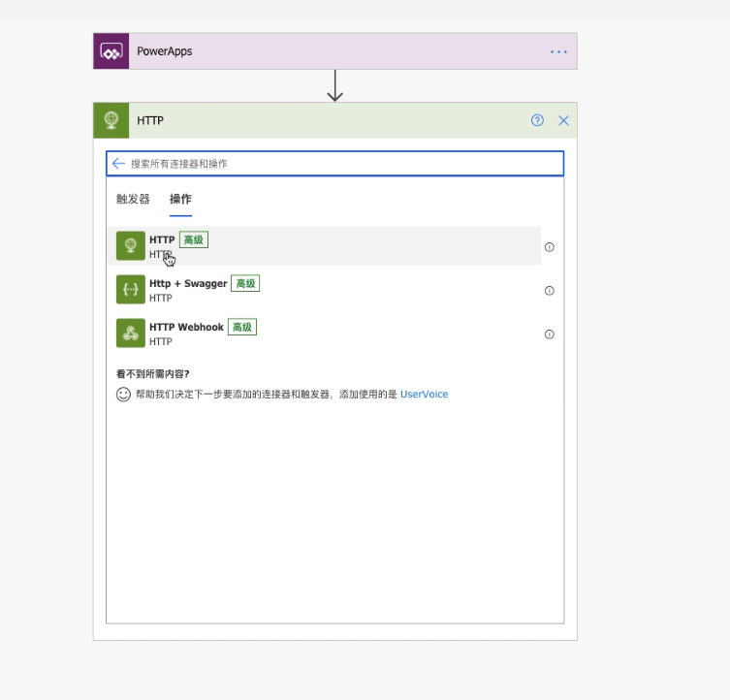
Task: Show info for HTTP Webhook action
Action: 550,334
